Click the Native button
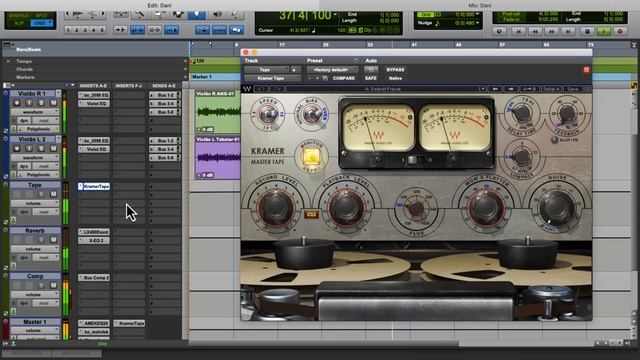Screen dimensions: 640x360 [x=395, y=78]
